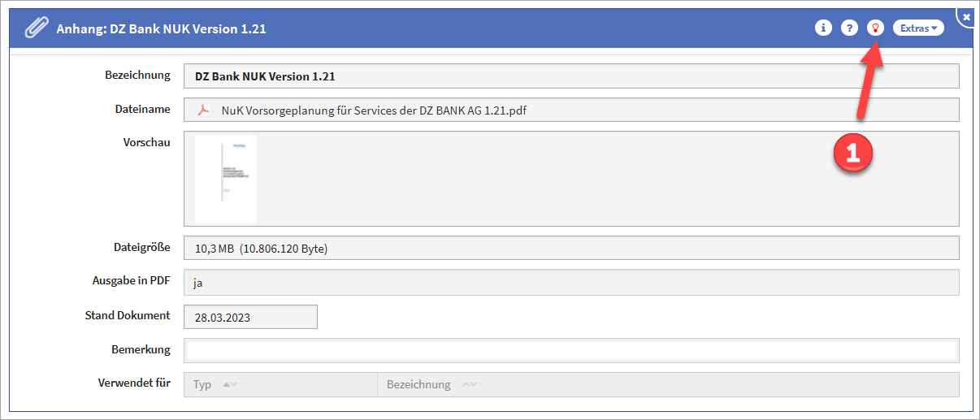Click the Ausgabe in PDF value field

pyautogui.click(x=570, y=283)
